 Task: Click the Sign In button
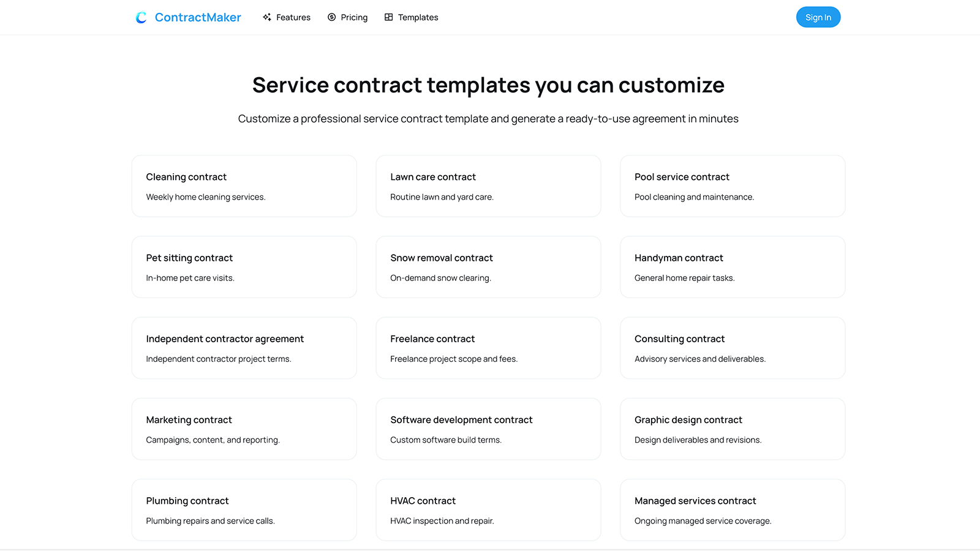(x=818, y=17)
